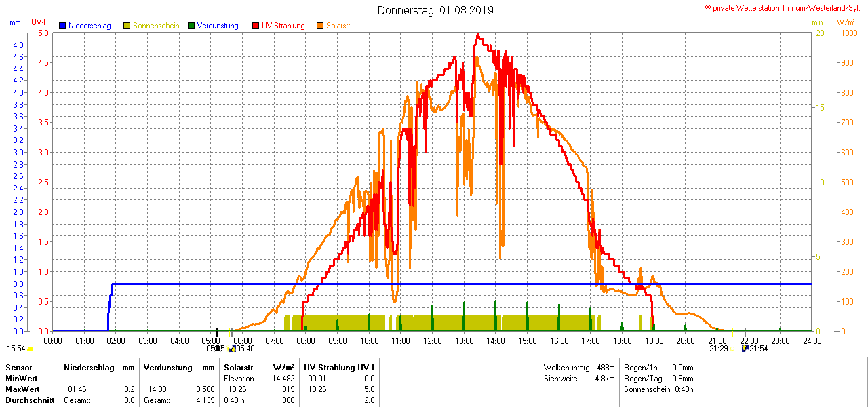This screenshot has height=407, width=868.
Task: Click the Wolkenunterg value 488m
Action: coord(606,367)
